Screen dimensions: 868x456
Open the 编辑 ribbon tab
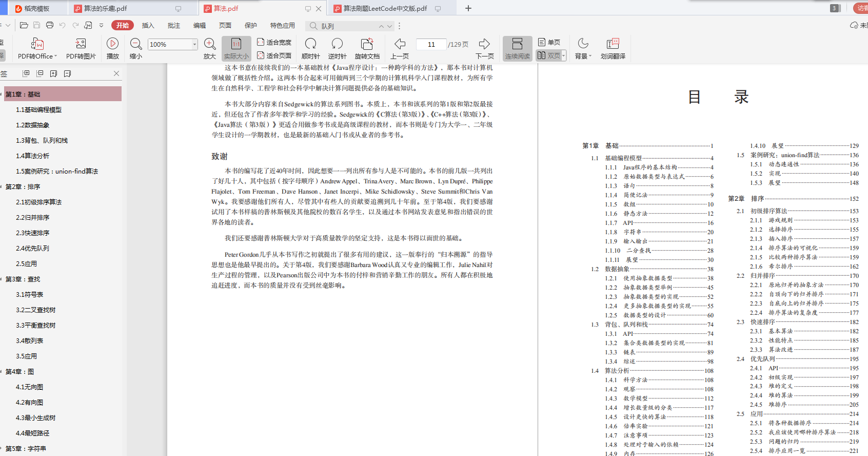pyautogui.click(x=199, y=26)
